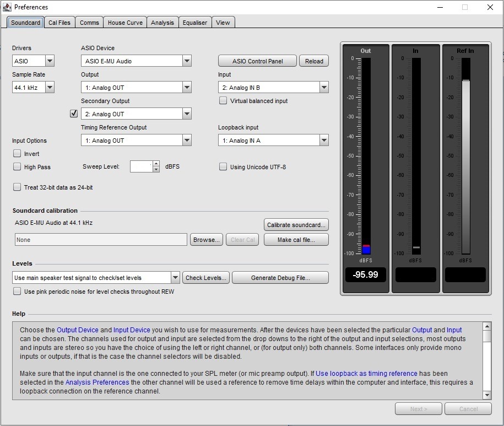The height and width of the screenshot is (426, 504).
Task: Click the Out level meter bar
Action: pyautogui.click(x=366, y=157)
